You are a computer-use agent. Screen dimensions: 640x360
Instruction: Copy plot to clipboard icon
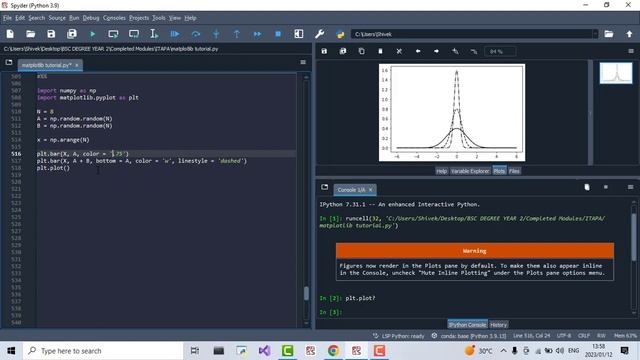pyautogui.click(x=362, y=51)
